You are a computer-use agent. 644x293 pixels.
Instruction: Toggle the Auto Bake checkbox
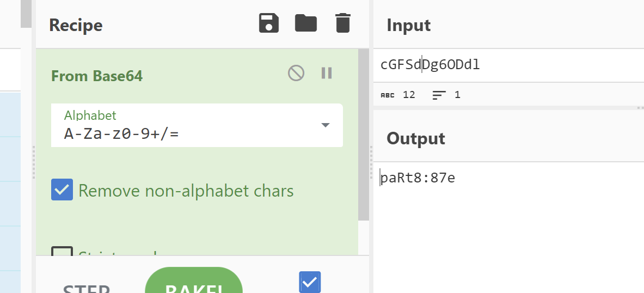[x=310, y=282]
